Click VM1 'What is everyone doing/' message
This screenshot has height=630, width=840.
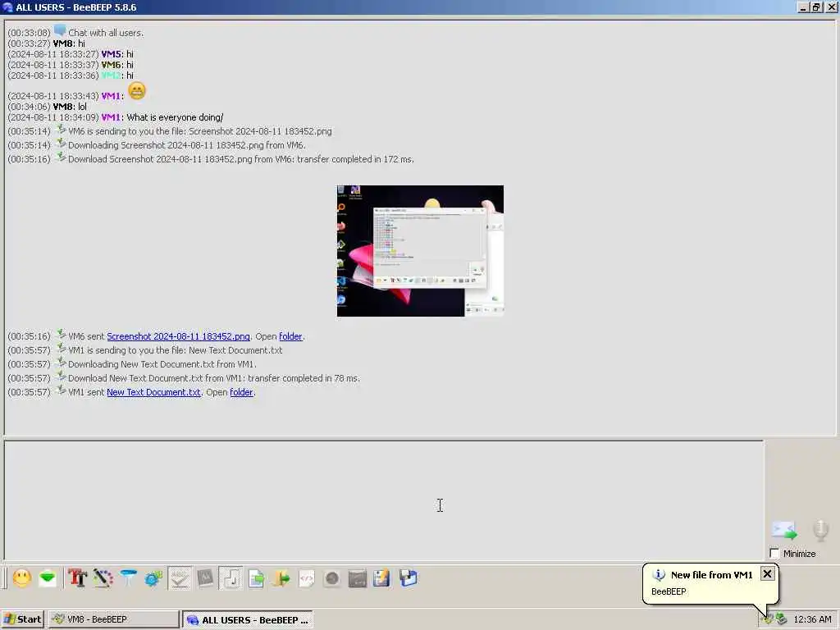click(115, 117)
